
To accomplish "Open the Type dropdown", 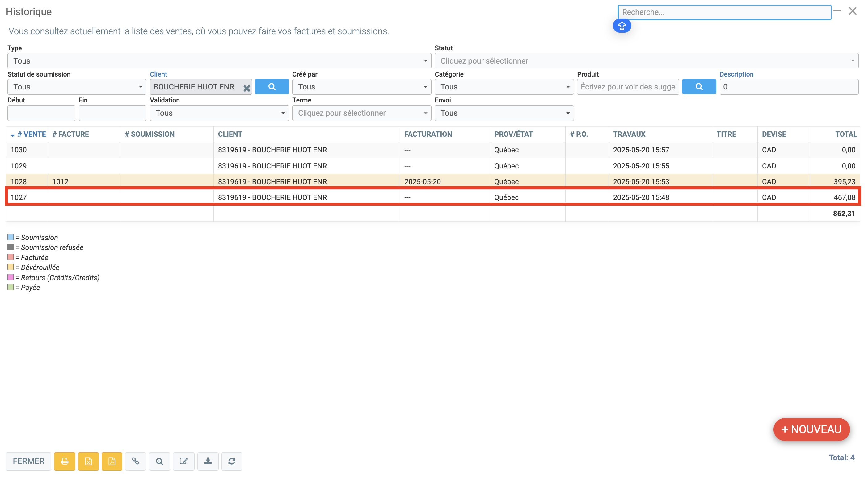I will [x=219, y=60].
